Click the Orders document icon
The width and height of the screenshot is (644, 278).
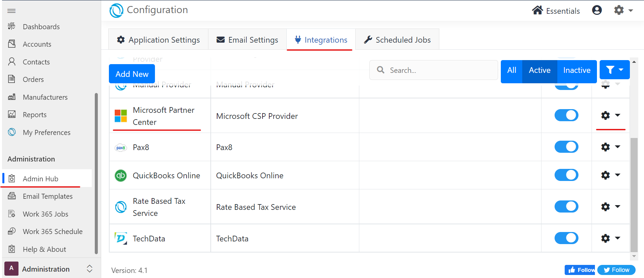click(12, 79)
